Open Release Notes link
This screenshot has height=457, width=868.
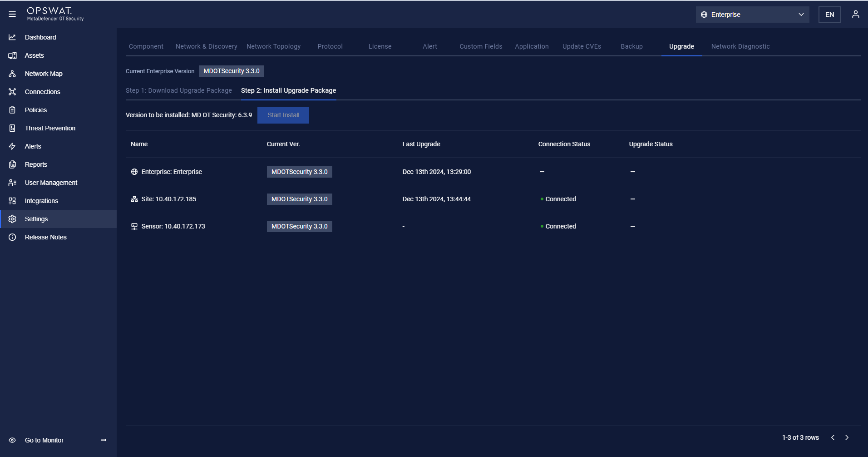pyautogui.click(x=45, y=237)
